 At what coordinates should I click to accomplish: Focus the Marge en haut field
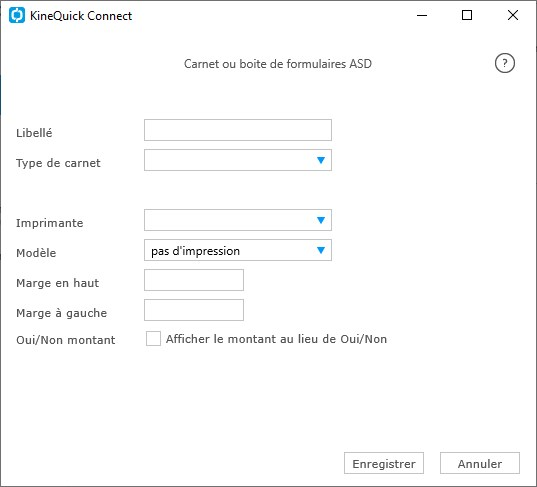click(194, 280)
